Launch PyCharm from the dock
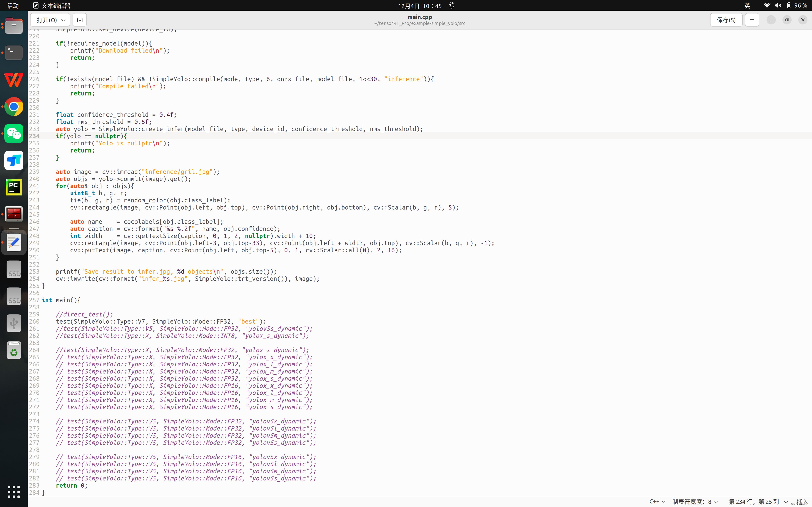Viewport: 812px width, 507px height. tap(13, 187)
